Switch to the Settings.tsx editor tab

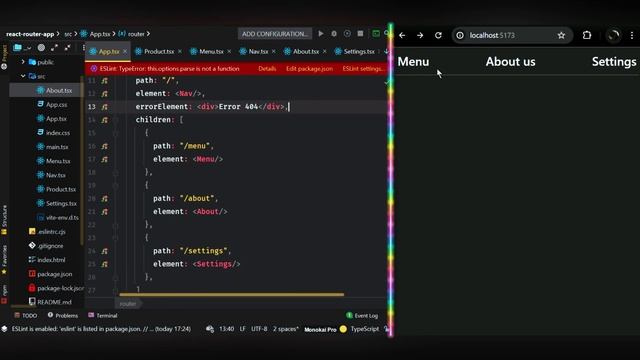pos(354,51)
